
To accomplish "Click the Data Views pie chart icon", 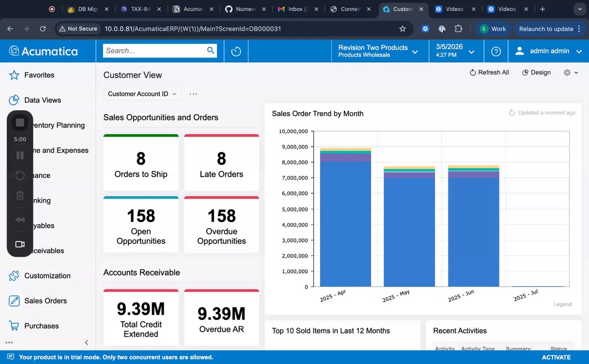I will (14, 100).
